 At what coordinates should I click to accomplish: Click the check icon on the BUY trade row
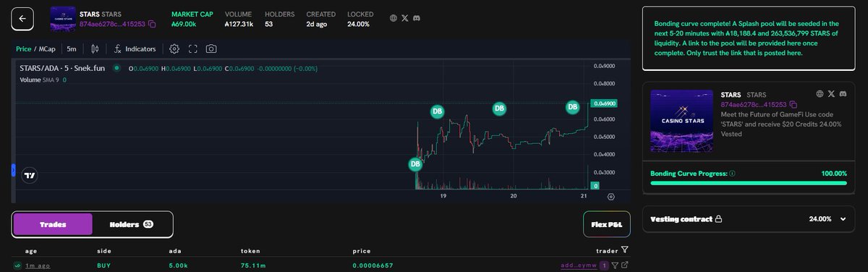(x=17, y=266)
